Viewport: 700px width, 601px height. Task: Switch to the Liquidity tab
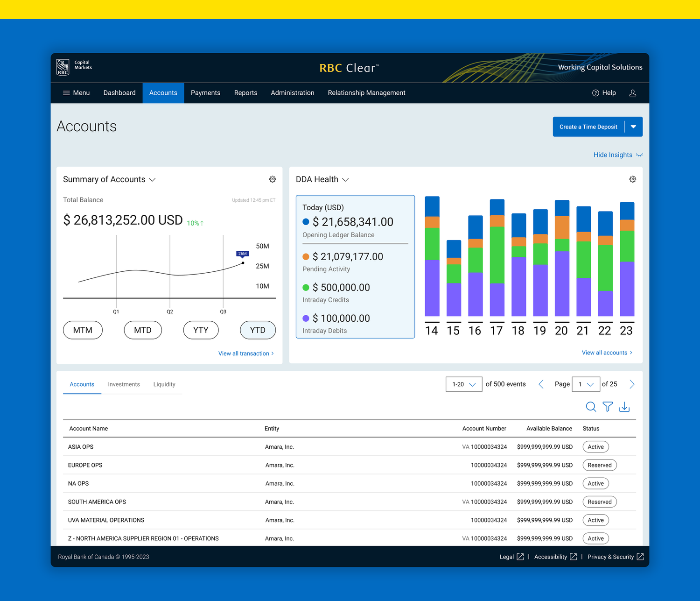tap(164, 384)
